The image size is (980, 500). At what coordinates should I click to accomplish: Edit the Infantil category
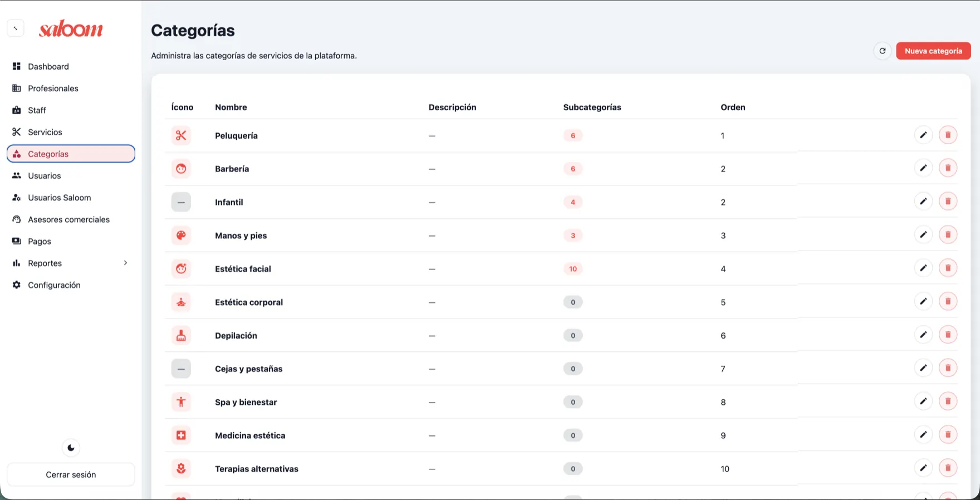pos(923,201)
